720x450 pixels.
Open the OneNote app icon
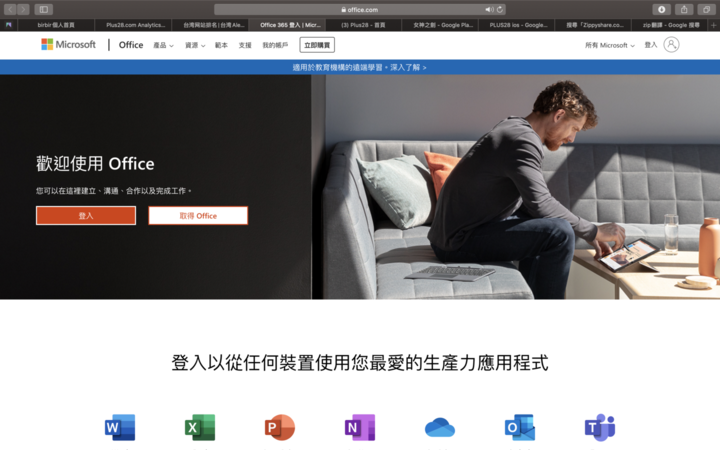(360, 428)
